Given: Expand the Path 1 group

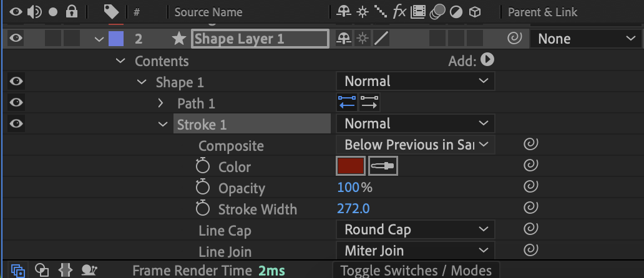Looking at the screenshot, I should point(160,103).
